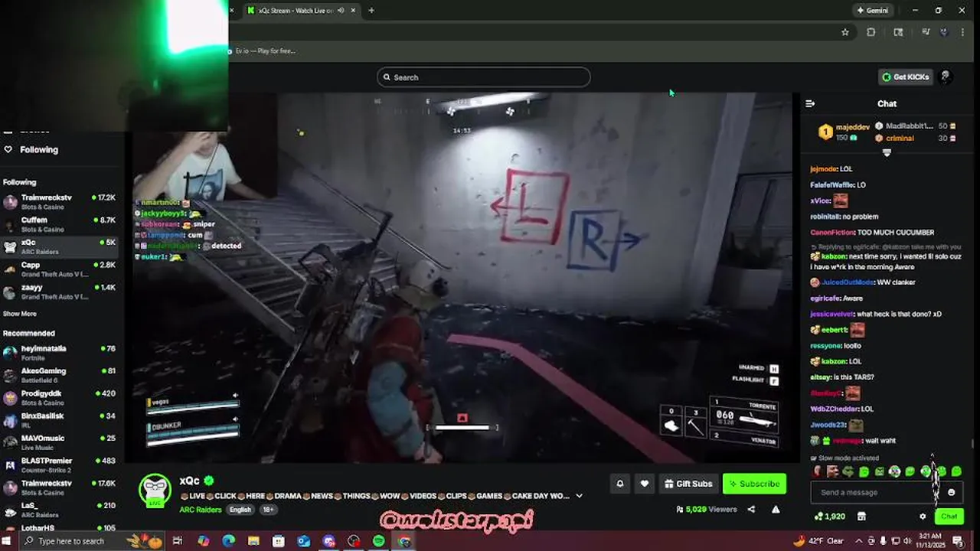
Task: Show hidden system tray icons
Action: click(x=859, y=541)
